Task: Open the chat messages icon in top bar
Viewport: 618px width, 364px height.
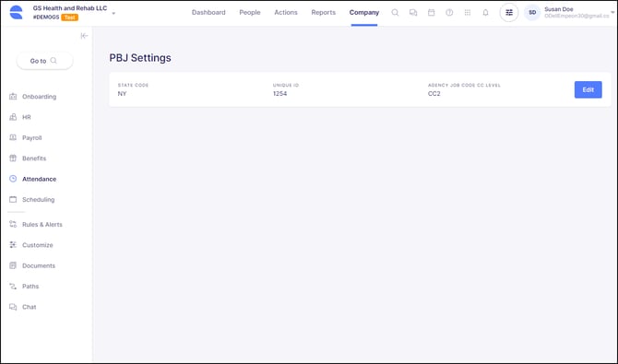Action: [x=413, y=13]
